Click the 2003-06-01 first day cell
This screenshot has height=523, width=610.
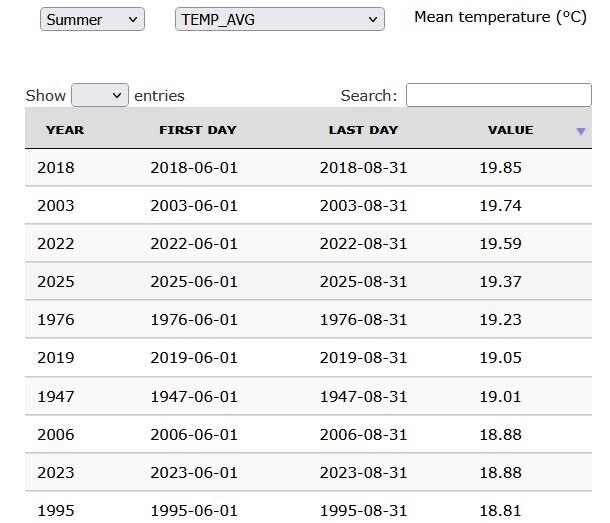pyautogui.click(x=194, y=205)
